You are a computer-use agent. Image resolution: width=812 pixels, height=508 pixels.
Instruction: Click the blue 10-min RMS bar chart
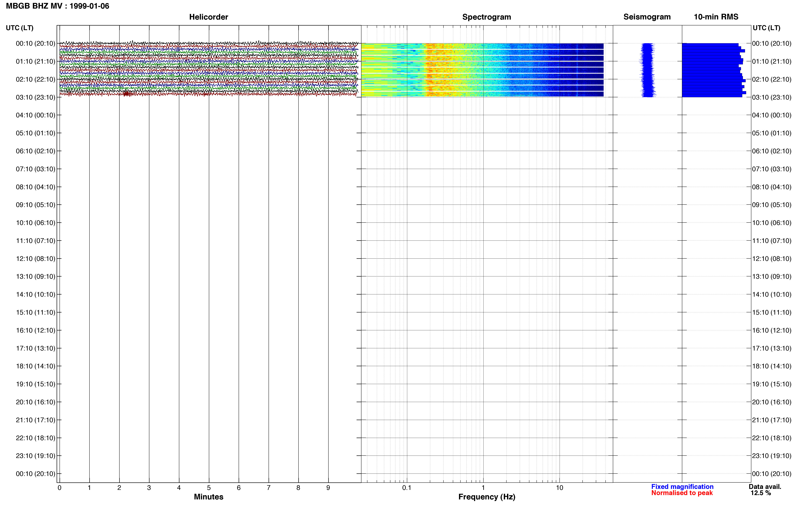point(714,70)
